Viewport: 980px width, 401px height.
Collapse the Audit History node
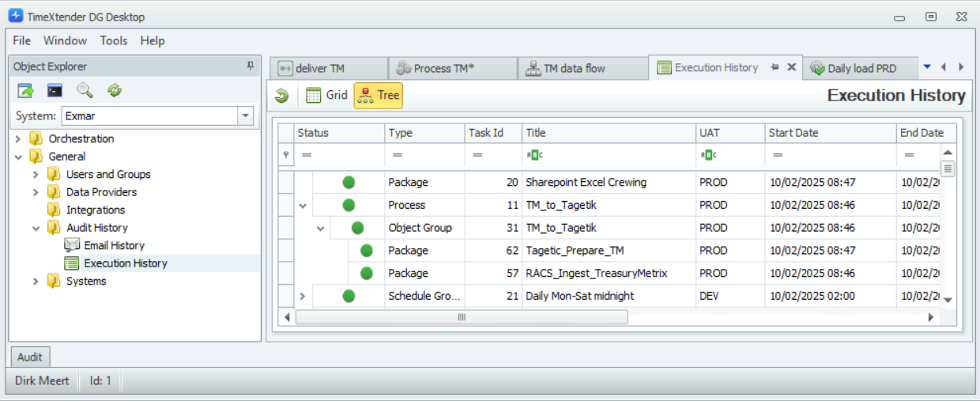coord(36,228)
